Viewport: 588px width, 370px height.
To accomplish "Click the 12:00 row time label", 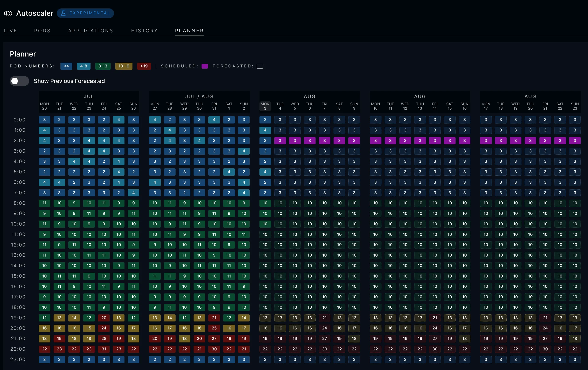I will (x=18, y=245).
